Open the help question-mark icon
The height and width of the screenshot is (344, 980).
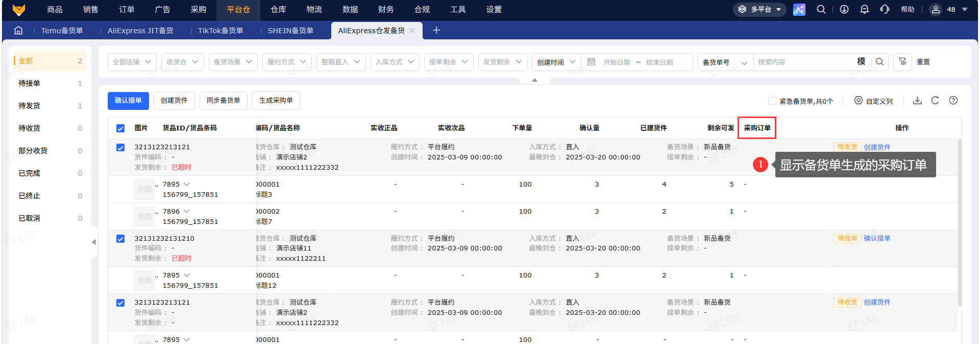click(953, 101)
